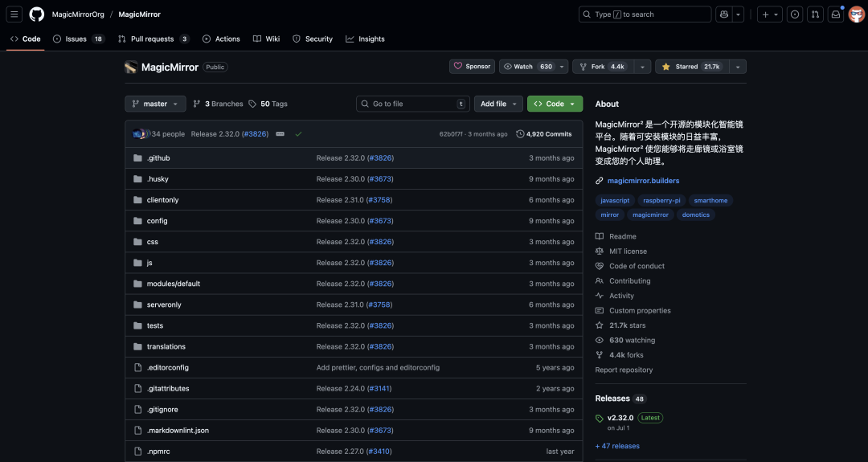Image resolution: width=868 pixels, height=462 pixels.
Task: Open the .gitignore file
Action: click(162, 410)
